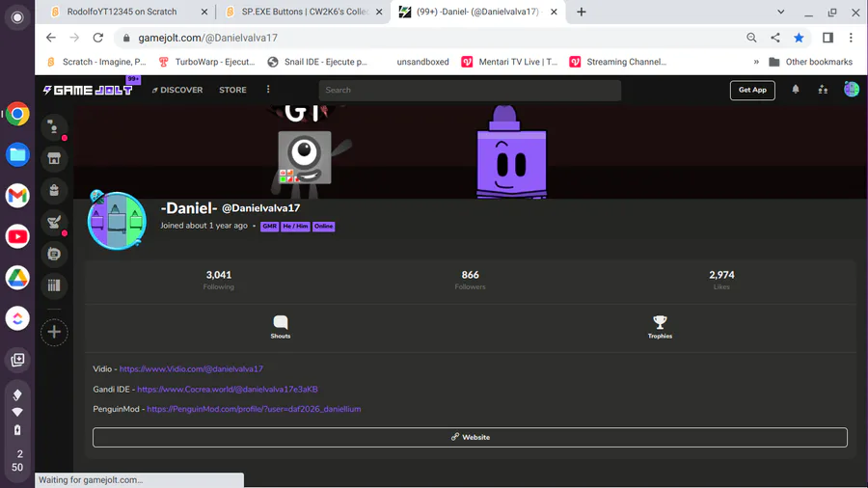
Task: Open the Chrome three-dot menu
Action: pyautogui.click(x=851, y=38)
